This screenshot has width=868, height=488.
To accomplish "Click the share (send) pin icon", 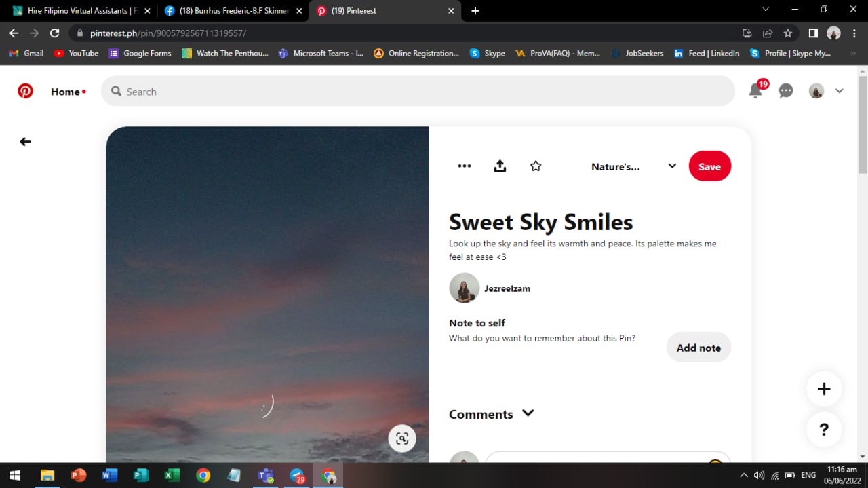I will [500, 166].
